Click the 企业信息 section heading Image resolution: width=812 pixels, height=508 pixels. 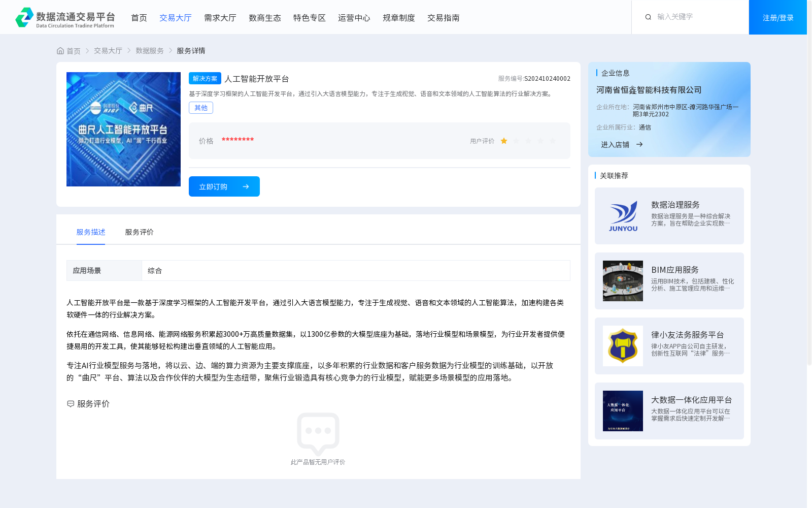click(616, 73)
